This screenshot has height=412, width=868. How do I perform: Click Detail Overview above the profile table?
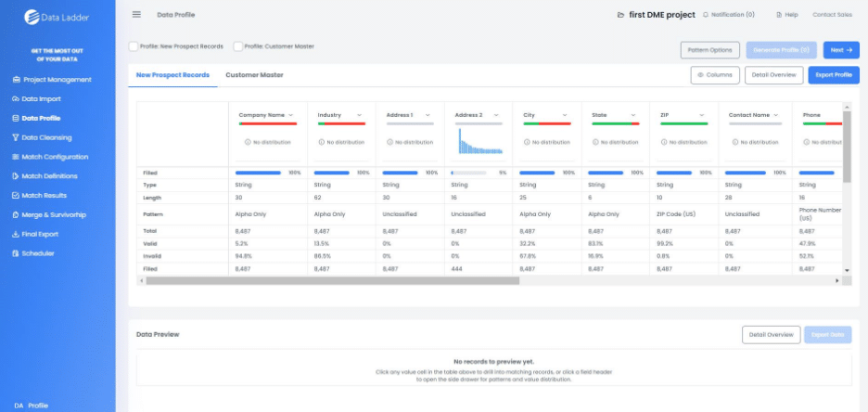coord(774,75)
